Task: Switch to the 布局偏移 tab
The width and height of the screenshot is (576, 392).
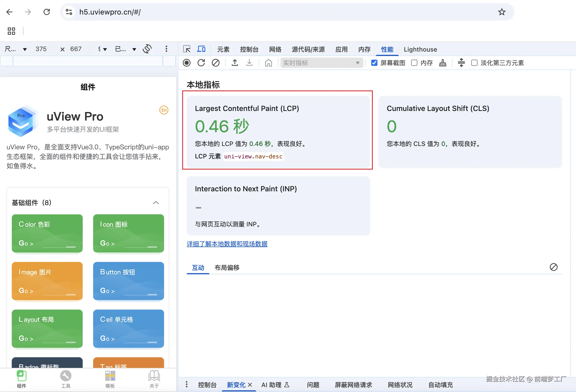Action: (x=227, y=268)
